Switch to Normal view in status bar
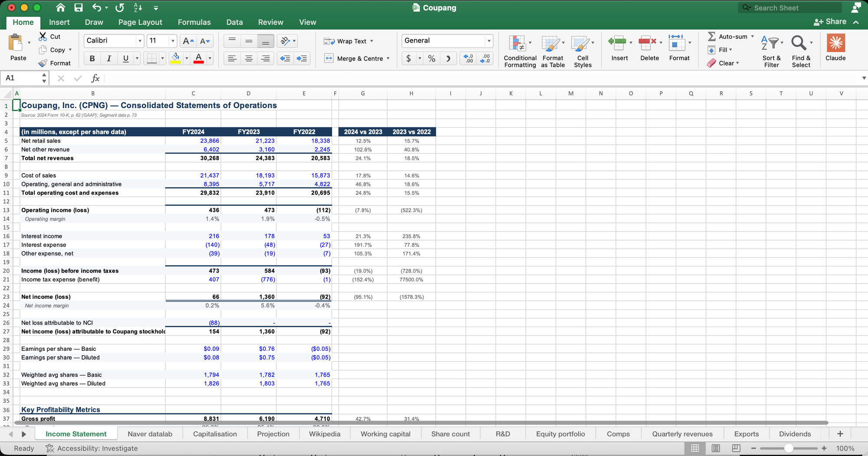Image resolution: width=868 pixels, height=456 pixels. [x=695, y=448]
